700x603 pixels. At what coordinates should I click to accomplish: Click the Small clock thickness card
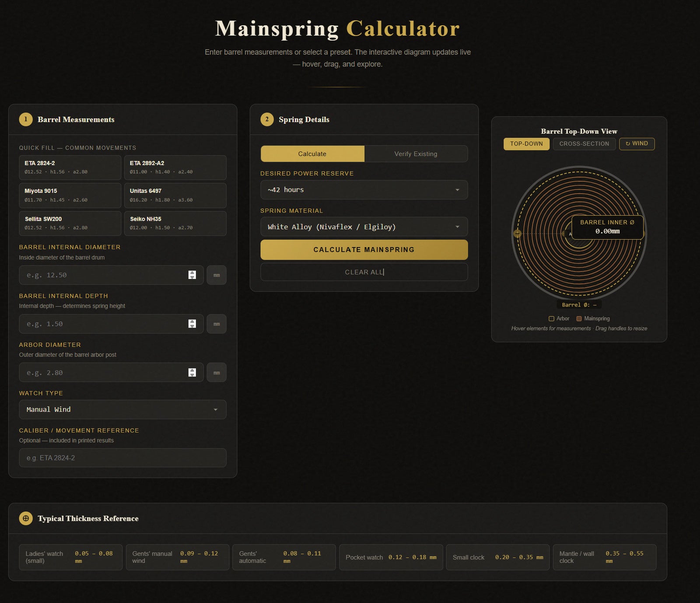coord(498,558)
